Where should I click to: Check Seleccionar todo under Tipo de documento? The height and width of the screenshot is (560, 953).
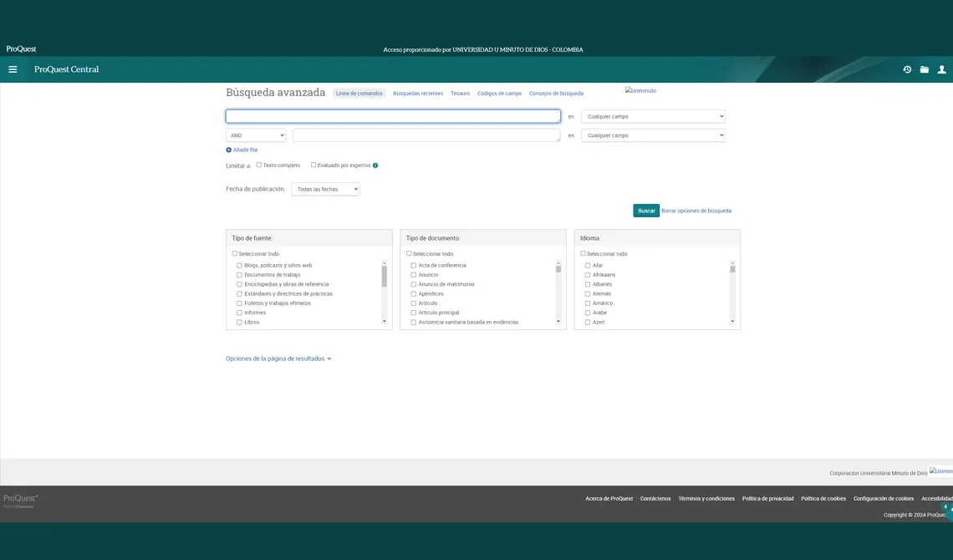pos(409,253)
